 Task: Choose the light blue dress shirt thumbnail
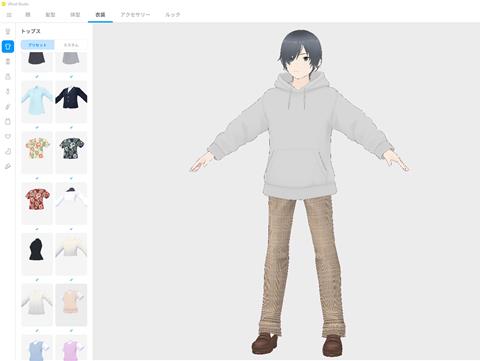pyautogui.click(x=37, y=102)
